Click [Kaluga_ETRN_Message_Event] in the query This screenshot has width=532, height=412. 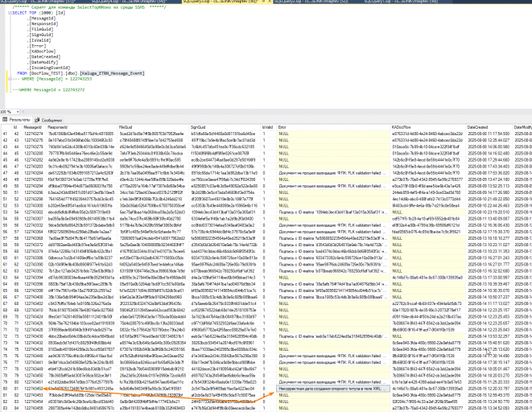[113, 73]
